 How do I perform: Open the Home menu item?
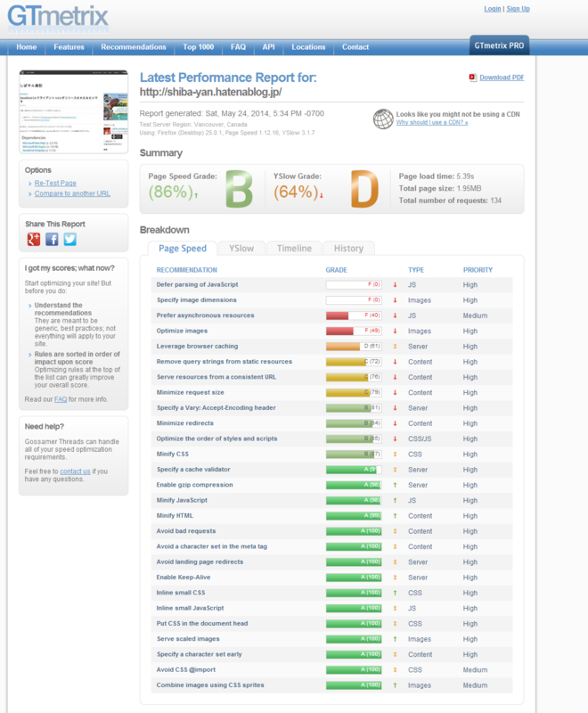[x=27, y=47]
